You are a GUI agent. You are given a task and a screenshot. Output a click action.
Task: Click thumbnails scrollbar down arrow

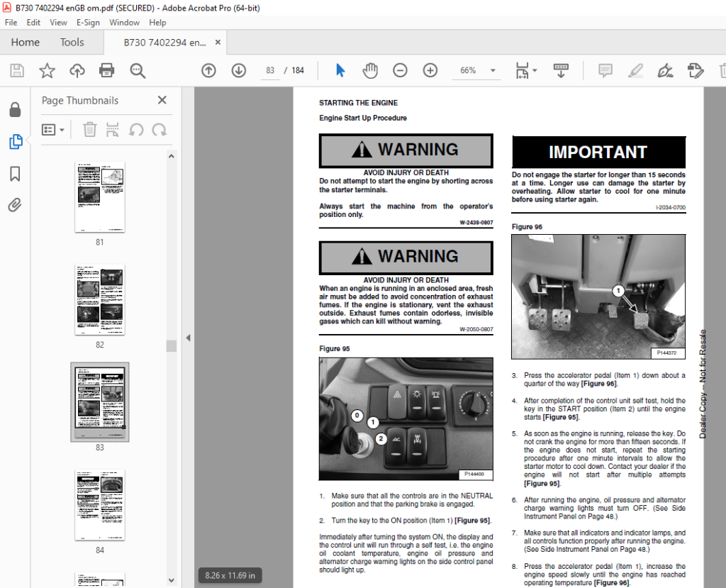[172, 580]
